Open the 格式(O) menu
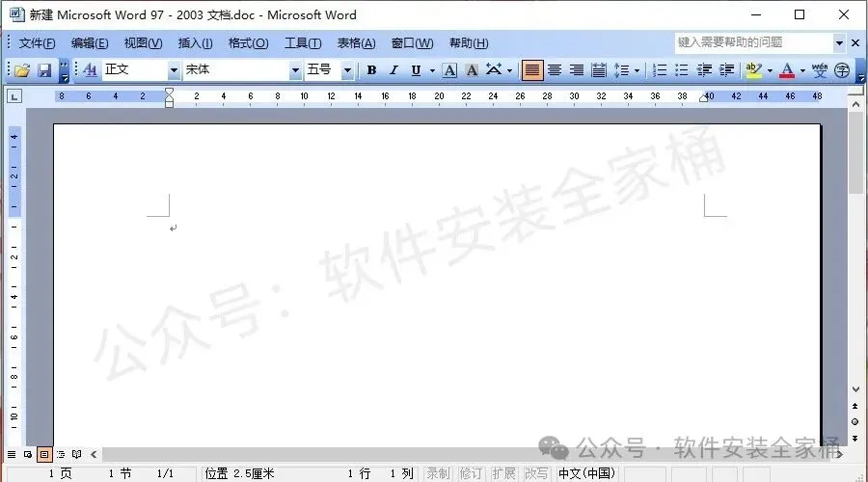Image resolution: width=868 pixels, height=482 pixels. [x=249, y=43]
